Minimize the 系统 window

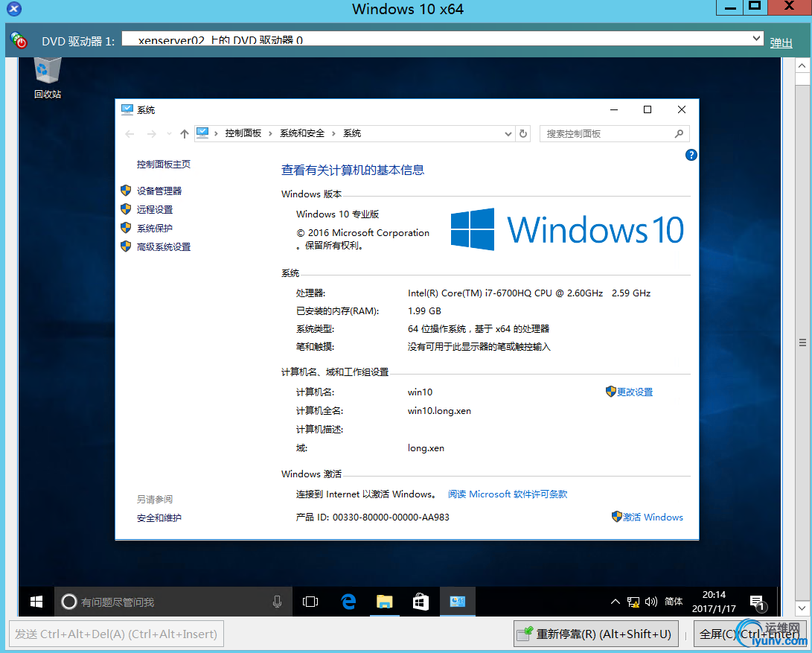click(614, 109)
